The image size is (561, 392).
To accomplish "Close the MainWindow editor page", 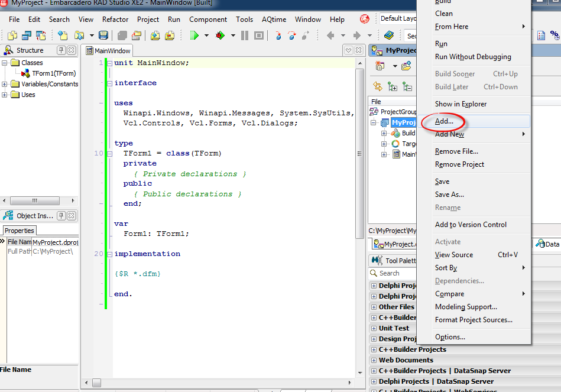I will 358,50.
